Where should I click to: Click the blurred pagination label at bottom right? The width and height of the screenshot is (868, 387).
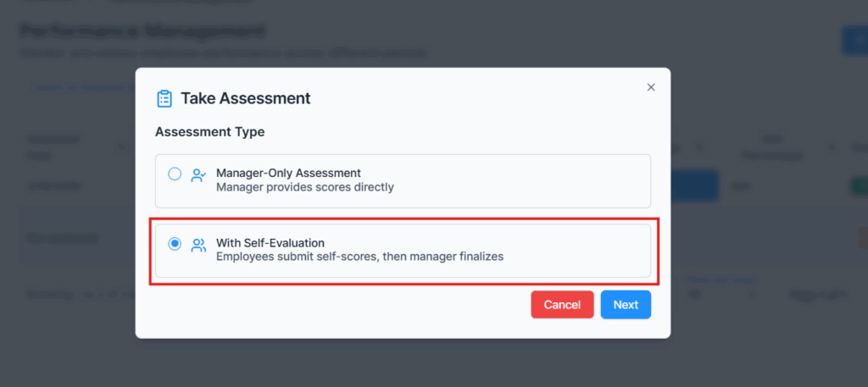pyautogui.click(x=816, y=295)
